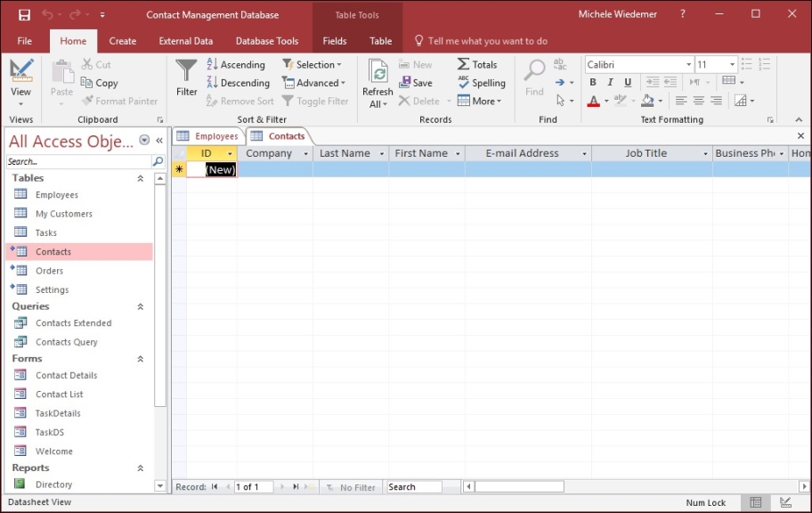
Task: Open the Fields tab under Table Tools
Action: 335,41
